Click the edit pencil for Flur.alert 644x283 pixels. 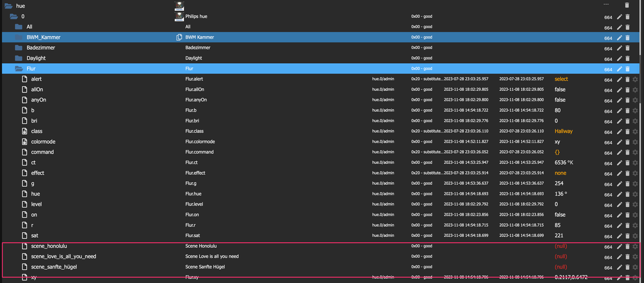pos(619,79)
